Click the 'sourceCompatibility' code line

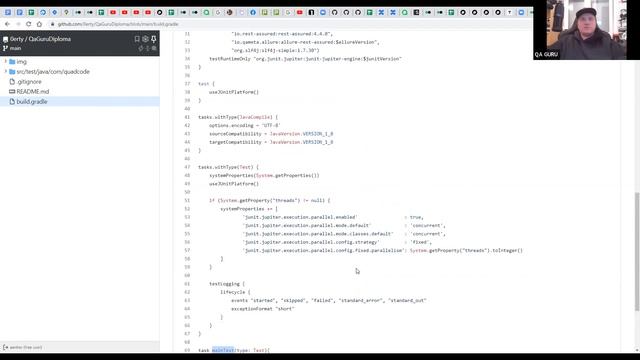[x=271, y=134]
